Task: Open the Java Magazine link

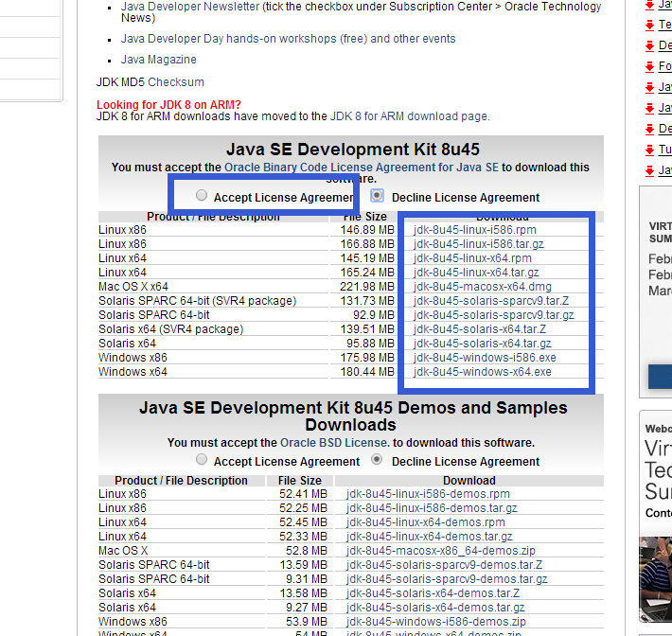Action: tap(159, 59)
